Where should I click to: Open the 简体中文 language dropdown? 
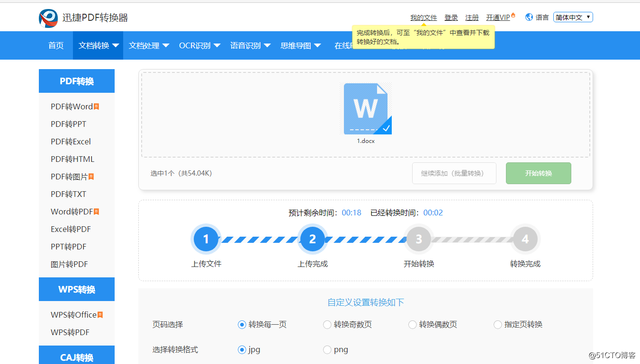[x=573, y=18]
